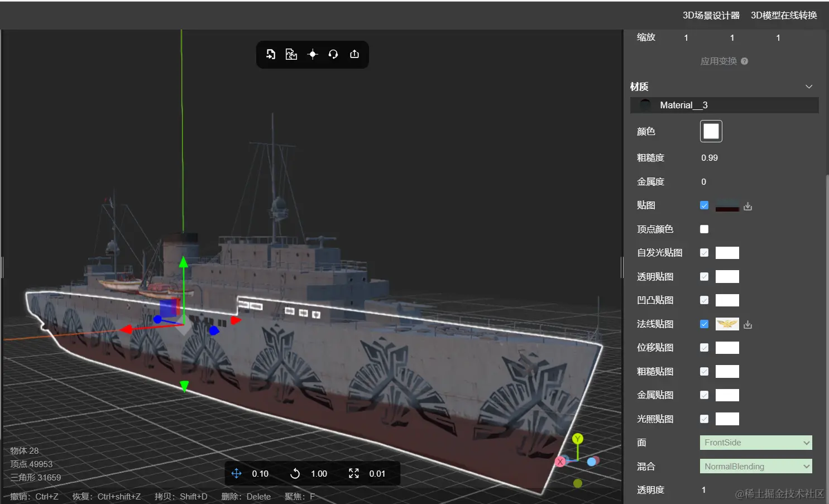The image size is (829, 504).
Task: Select the rotate snap icon in bottom bar
Action: [295, 473]
